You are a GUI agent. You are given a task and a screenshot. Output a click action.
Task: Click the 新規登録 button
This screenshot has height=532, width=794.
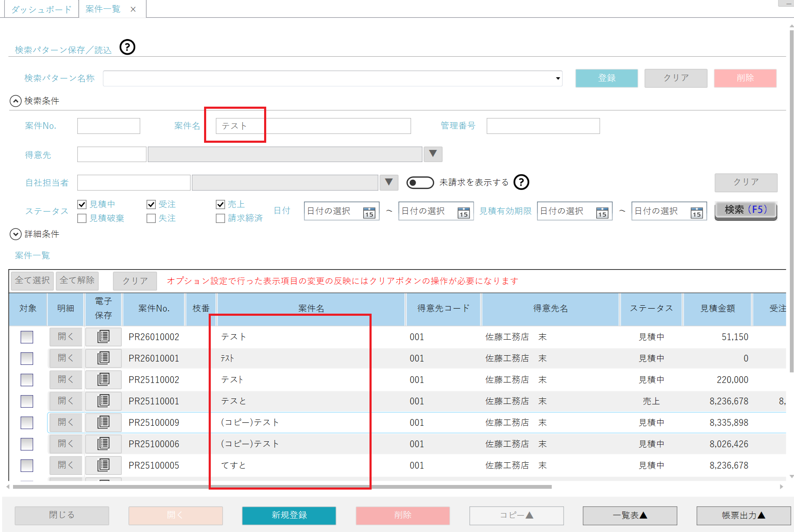tap(289, 515)
